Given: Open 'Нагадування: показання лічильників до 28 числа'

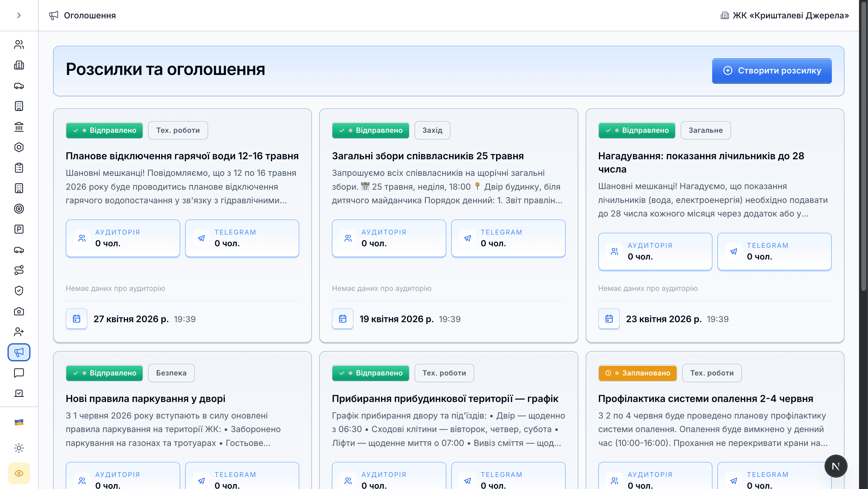Looking at the screenshot, I should tap(701, 162).
